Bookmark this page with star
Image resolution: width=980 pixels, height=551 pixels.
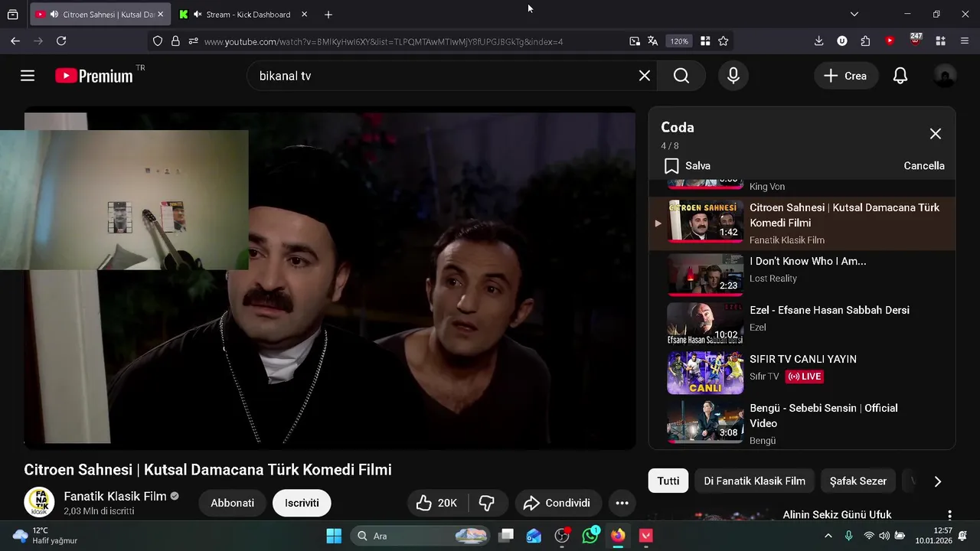(724, 41)
